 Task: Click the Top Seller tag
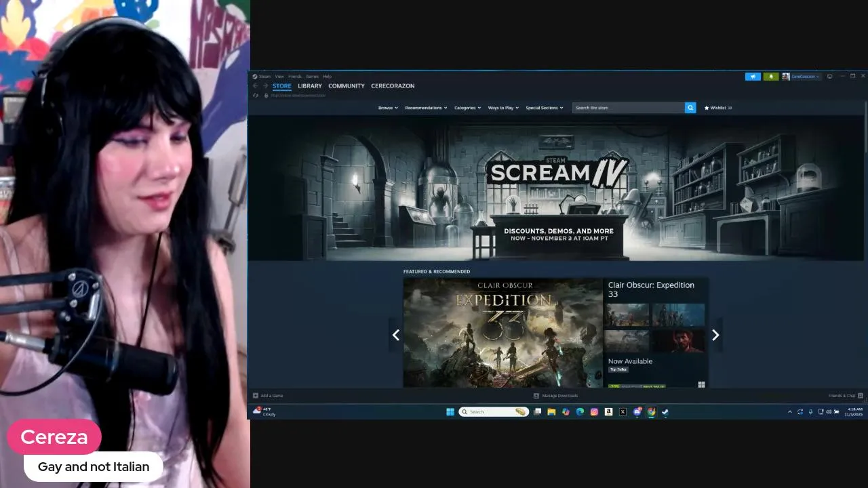click(618, 369)
